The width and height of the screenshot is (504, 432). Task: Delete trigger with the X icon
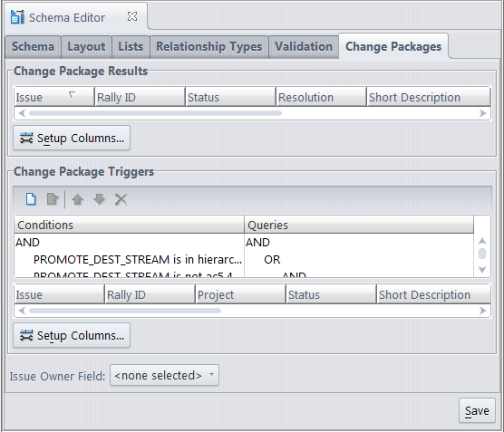click(121, 199)
